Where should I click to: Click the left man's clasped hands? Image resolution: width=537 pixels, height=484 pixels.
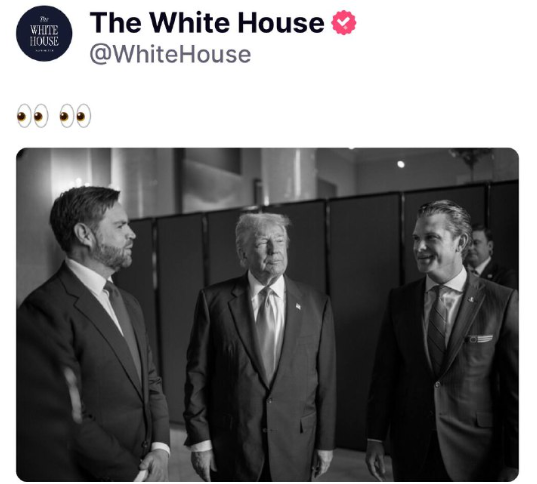153,465
